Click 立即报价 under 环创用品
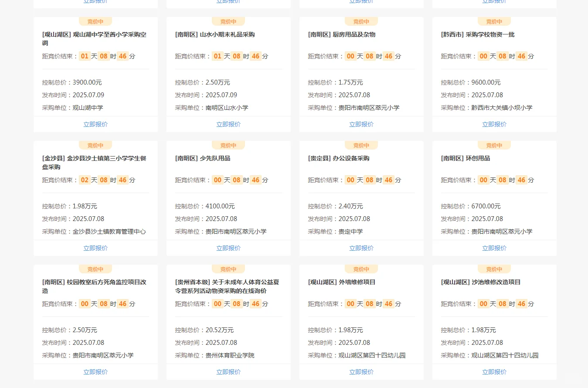This screenshot has height=388, width=588. pos(494,248)
